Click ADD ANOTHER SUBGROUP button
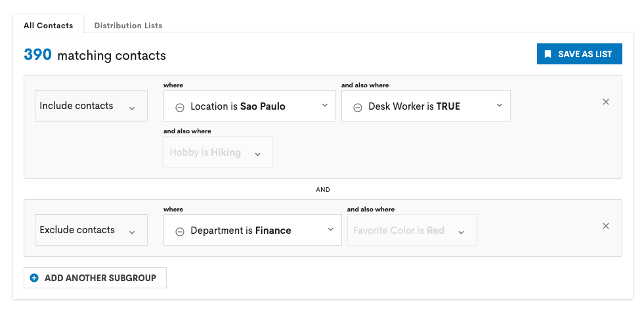Screen dimensions: 644x310 [x=95, y=278]
